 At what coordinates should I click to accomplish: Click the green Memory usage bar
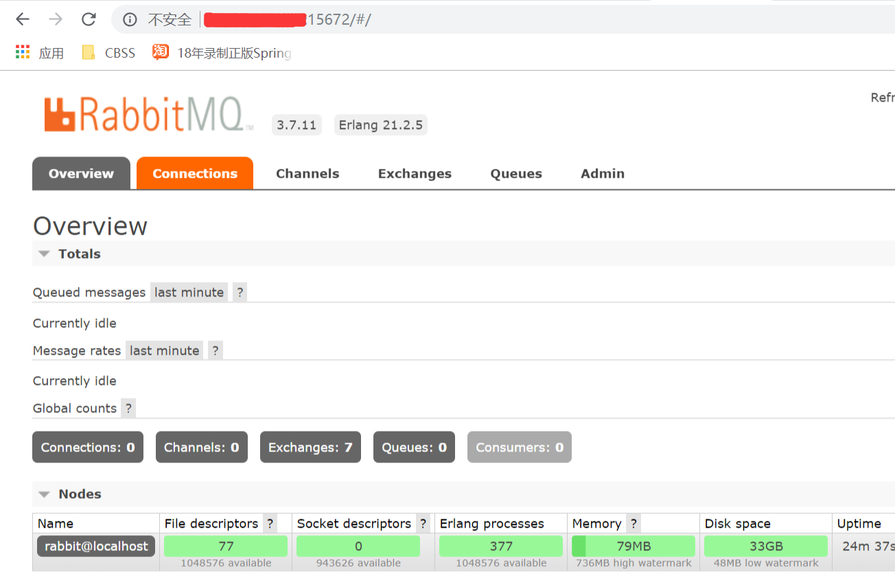pyautogui.click(x=632, y=546)
